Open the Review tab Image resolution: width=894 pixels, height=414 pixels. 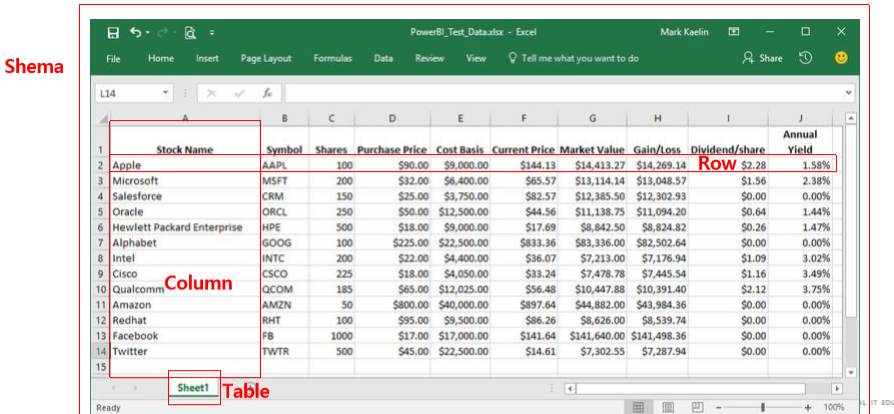pyautogui.click(x=429, y=58)
